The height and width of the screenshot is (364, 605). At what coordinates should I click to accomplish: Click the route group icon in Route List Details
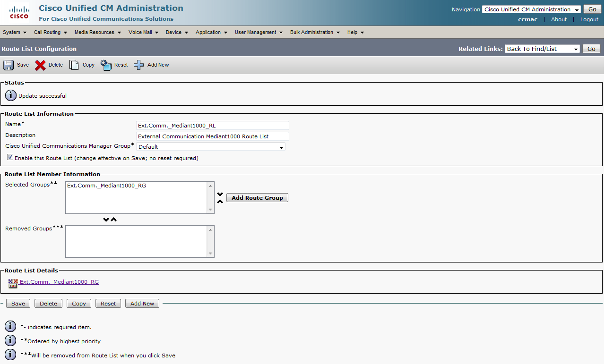coord(13,283)
